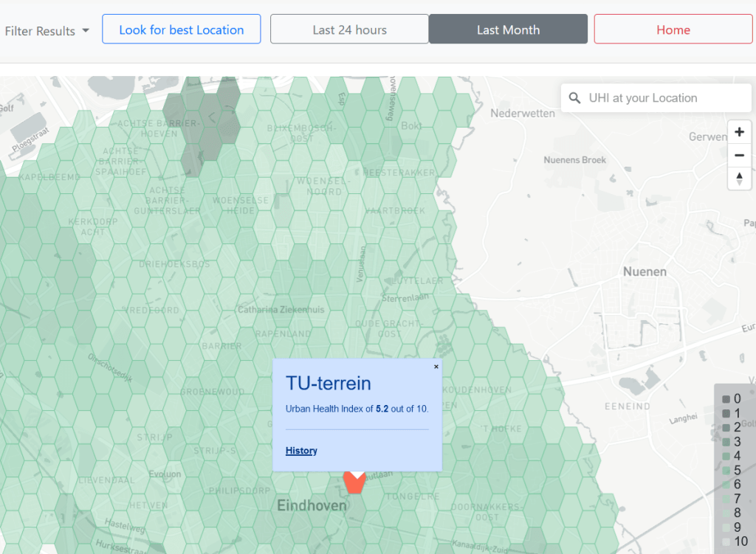Click the legend swatch for index 3

(726, 442)
